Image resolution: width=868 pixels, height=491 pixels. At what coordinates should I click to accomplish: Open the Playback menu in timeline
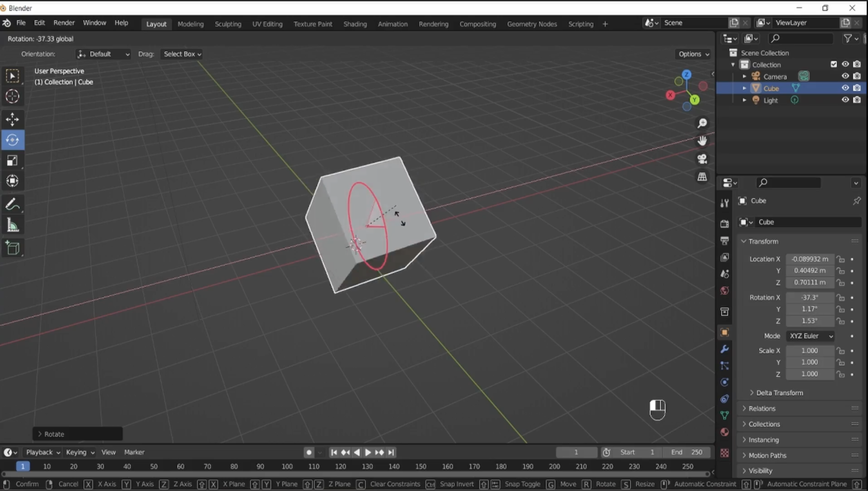[43, 452]
